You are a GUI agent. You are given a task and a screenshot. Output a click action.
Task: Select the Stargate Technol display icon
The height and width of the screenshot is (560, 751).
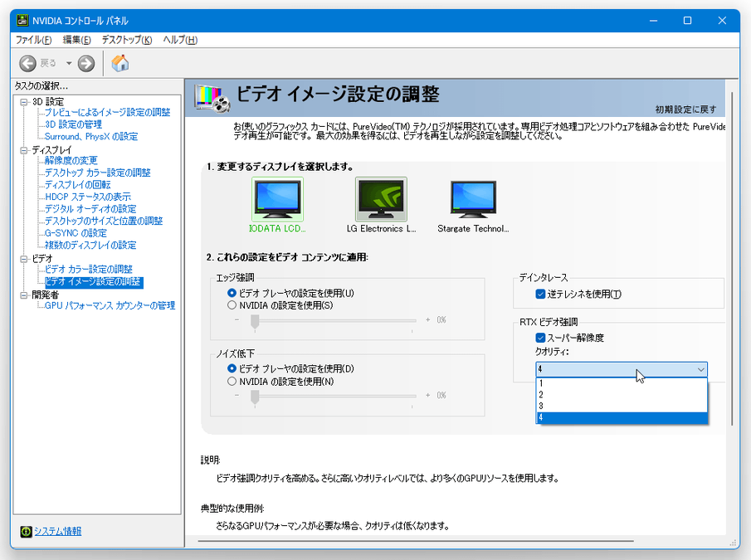(x=473, y=198)
